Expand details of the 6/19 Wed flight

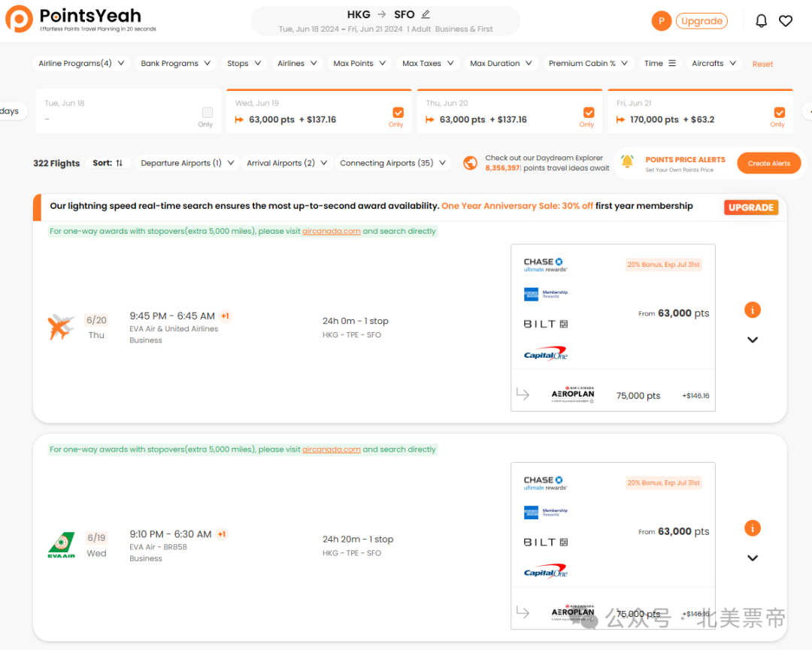pyautogui.click(x=753, y=558)
